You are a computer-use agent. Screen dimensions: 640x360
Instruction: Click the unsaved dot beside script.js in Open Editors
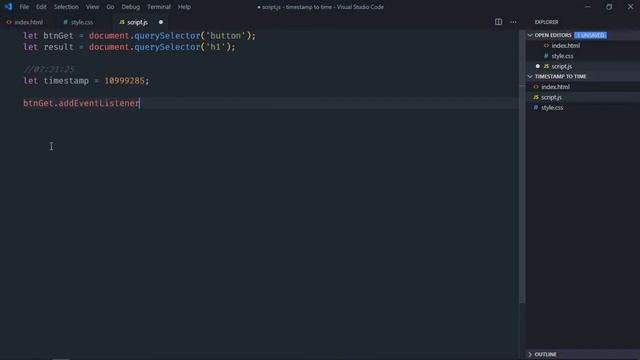pyautogui.click(x=538, y=66)
